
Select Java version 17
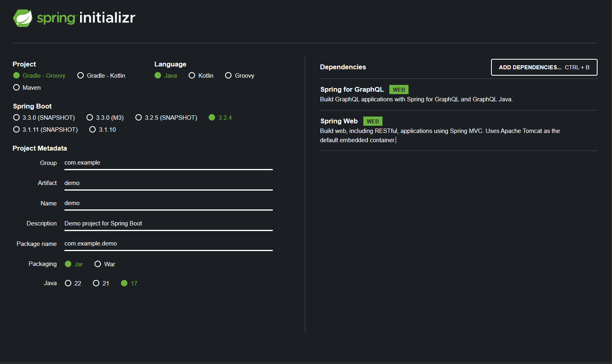point(129,284)
